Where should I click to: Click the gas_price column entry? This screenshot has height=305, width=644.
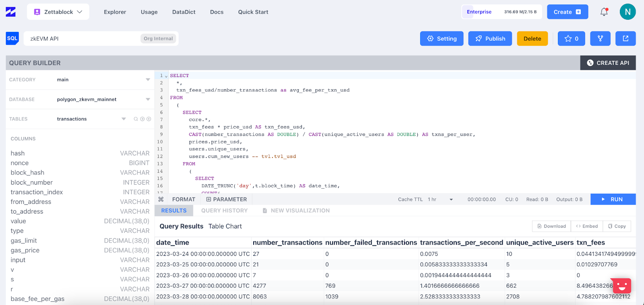80,250
